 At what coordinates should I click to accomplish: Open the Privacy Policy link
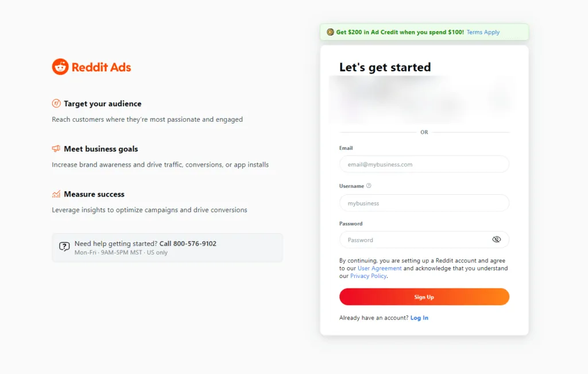(x=368, y=275)
